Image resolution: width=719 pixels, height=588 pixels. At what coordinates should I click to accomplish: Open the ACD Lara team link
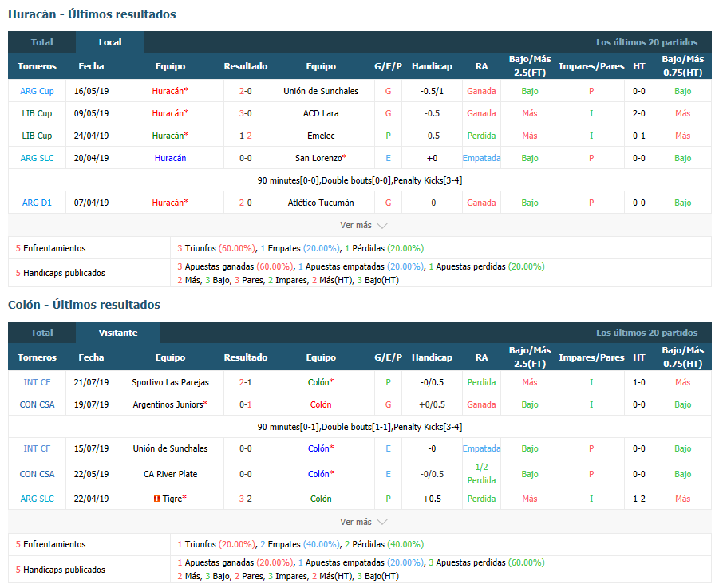point(321,113)
